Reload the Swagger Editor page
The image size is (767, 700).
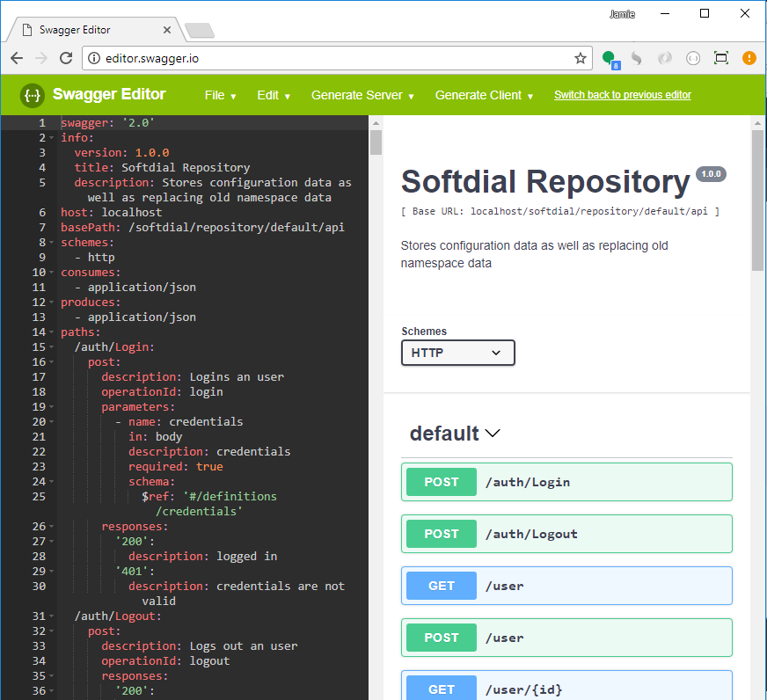click(x=66, y=58)
